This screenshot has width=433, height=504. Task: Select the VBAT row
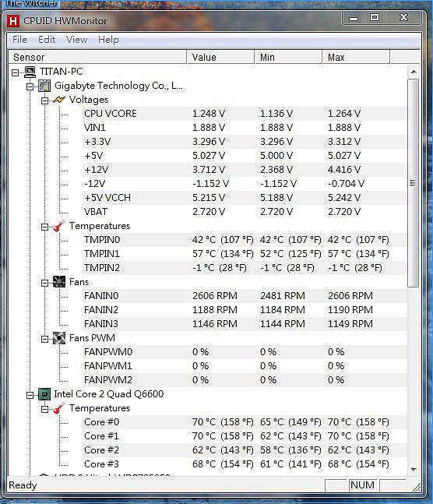(x=245, y=212)
